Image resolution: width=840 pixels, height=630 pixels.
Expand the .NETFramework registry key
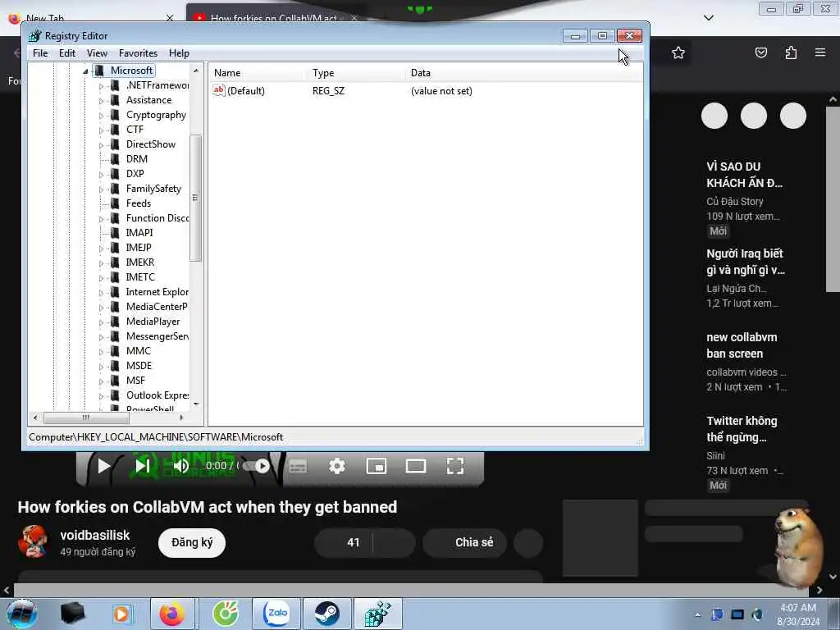click(x=101, y=85)
